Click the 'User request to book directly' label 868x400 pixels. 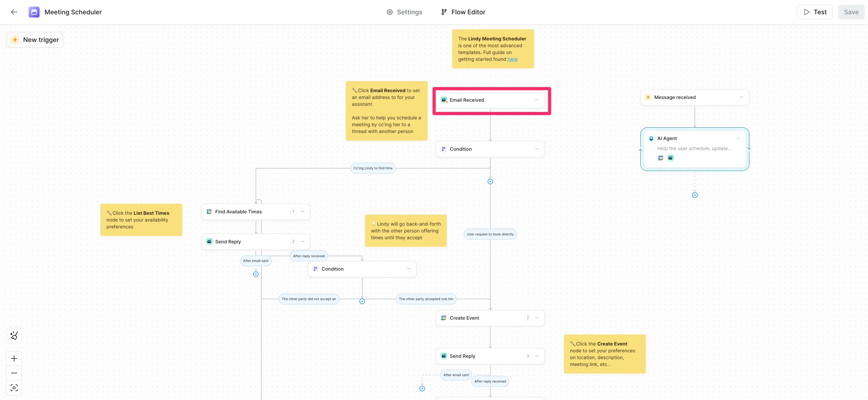[x=490, y=234]
